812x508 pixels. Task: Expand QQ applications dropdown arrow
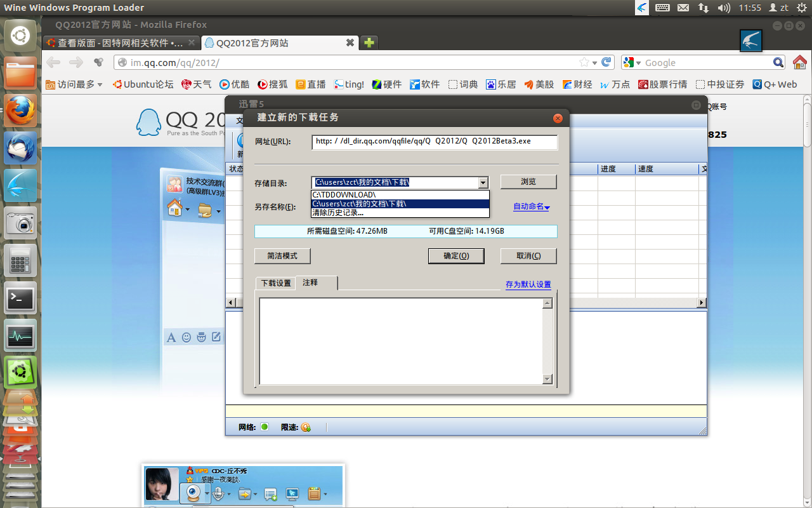[x=325, y=494]
